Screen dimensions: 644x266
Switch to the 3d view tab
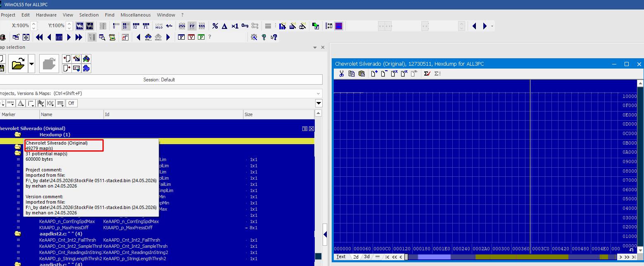point(367,256)
